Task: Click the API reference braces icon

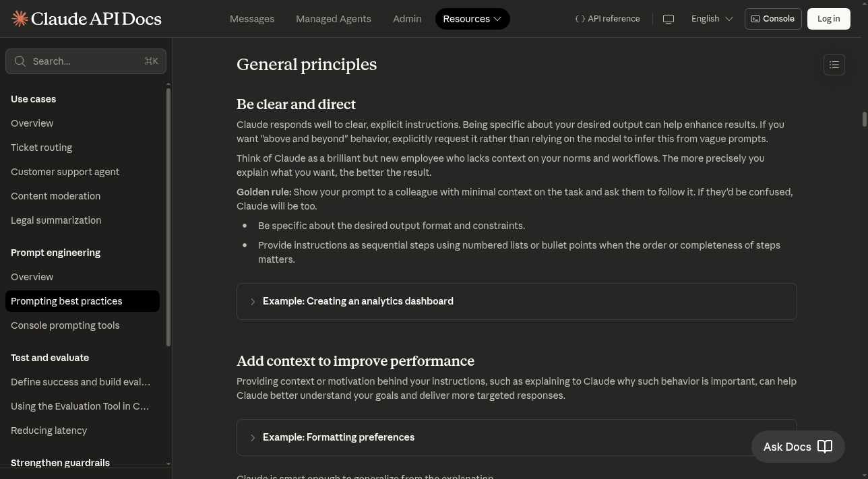Action: point(580,19)
